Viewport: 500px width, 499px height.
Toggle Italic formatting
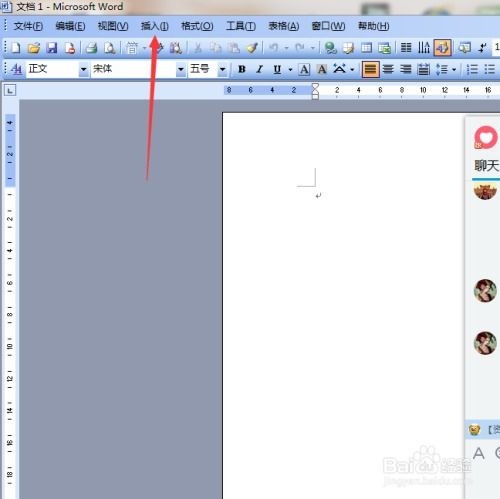259,69
